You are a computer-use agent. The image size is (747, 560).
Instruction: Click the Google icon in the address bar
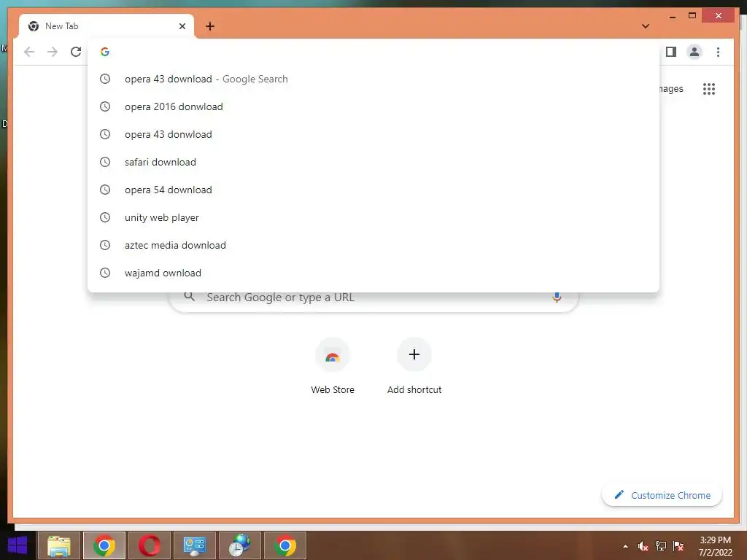click(105, 52)
